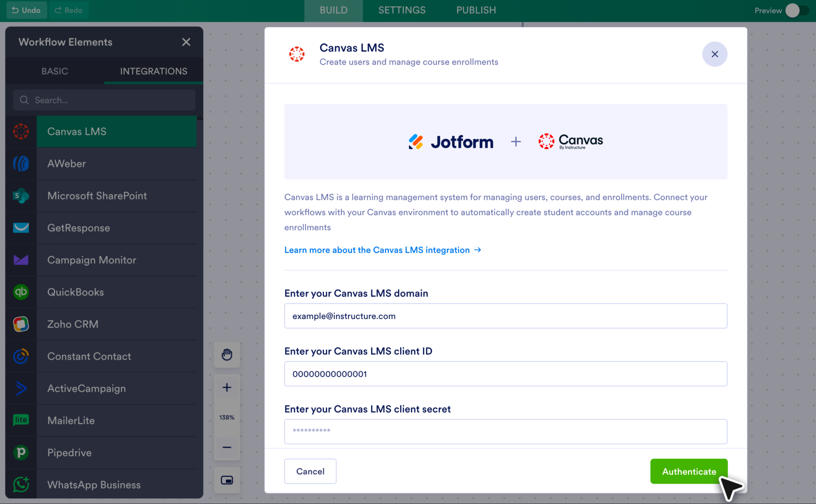816x504 pixels.
Task: Close the Workflow Elements panel
Action: coord(186,42)
